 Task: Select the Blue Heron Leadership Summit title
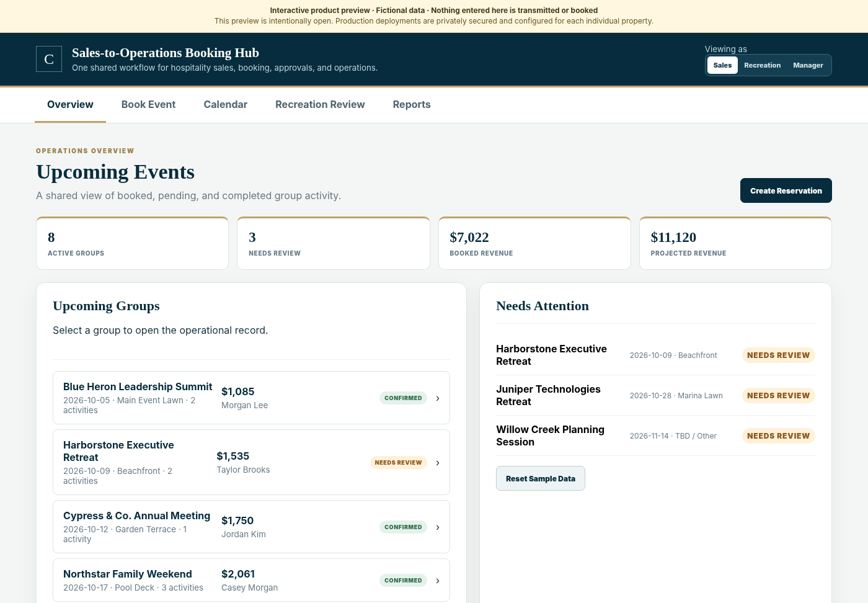click(x=138, y=386)
